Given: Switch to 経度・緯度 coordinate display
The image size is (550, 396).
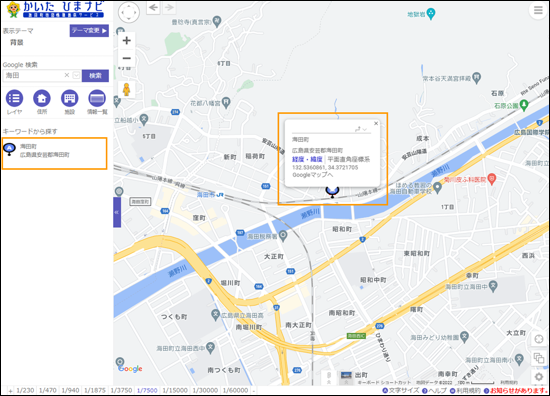Looking at the screenshot, I should coord(307,159).
